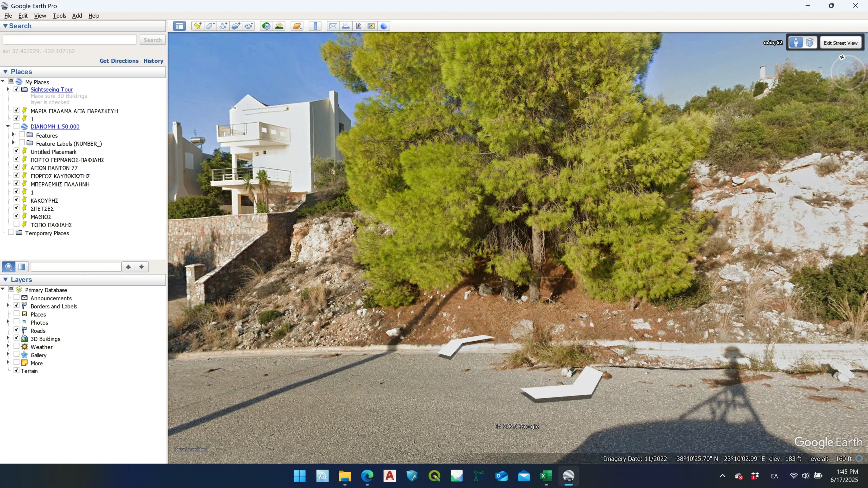
Task: Open the Tools menu
Action: tap(59, 16)
